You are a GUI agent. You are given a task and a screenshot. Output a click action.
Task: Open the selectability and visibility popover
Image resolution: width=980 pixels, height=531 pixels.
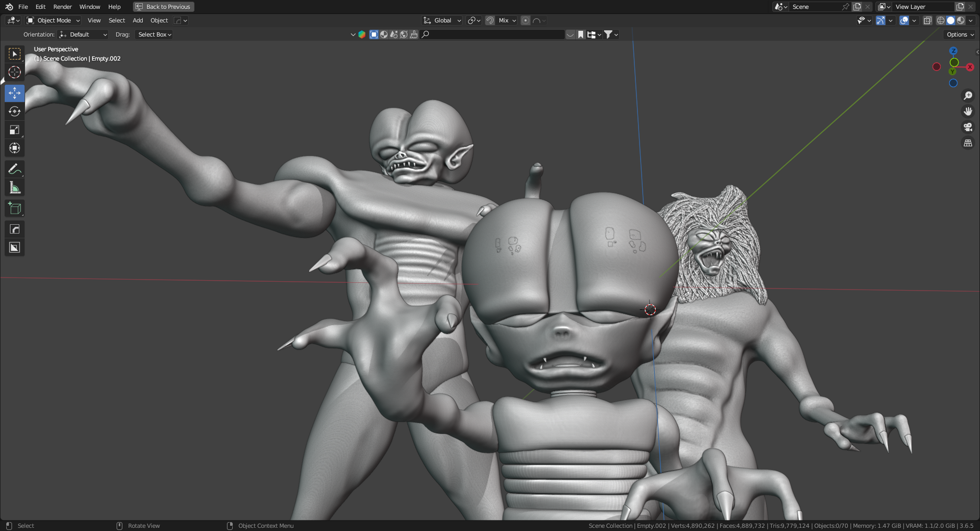point(864,20)
